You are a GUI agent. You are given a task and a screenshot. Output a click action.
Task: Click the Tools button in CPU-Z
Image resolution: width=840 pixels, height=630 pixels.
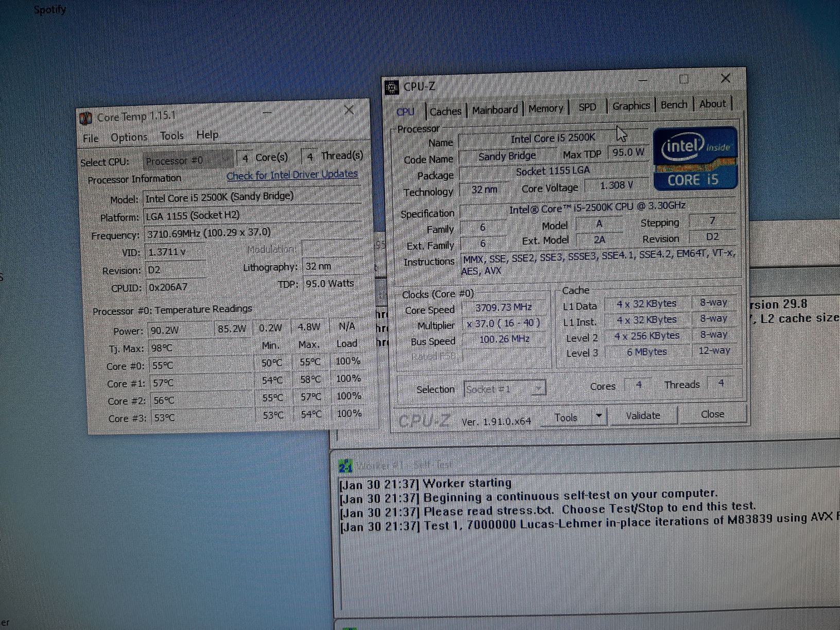(x=566, y=417)
